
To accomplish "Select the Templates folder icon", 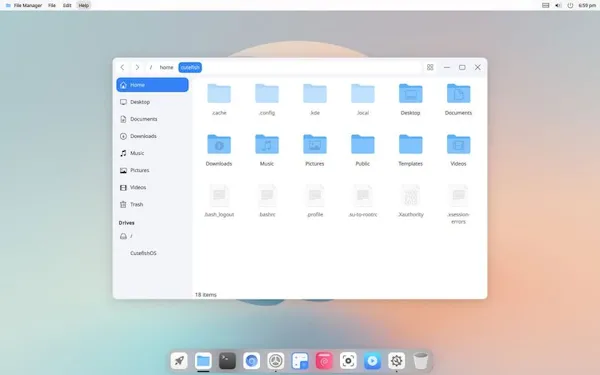I will pos(411,144).
